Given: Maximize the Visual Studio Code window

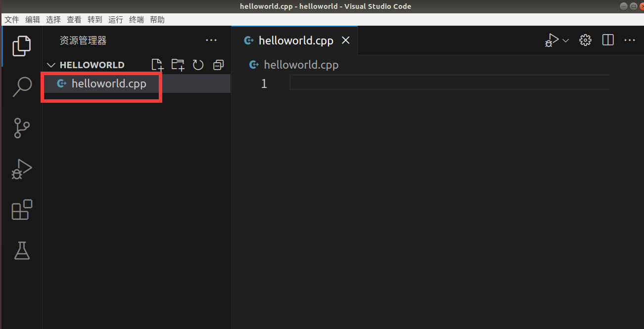Looking at the screenshot, I should click(x=633, y=6).
